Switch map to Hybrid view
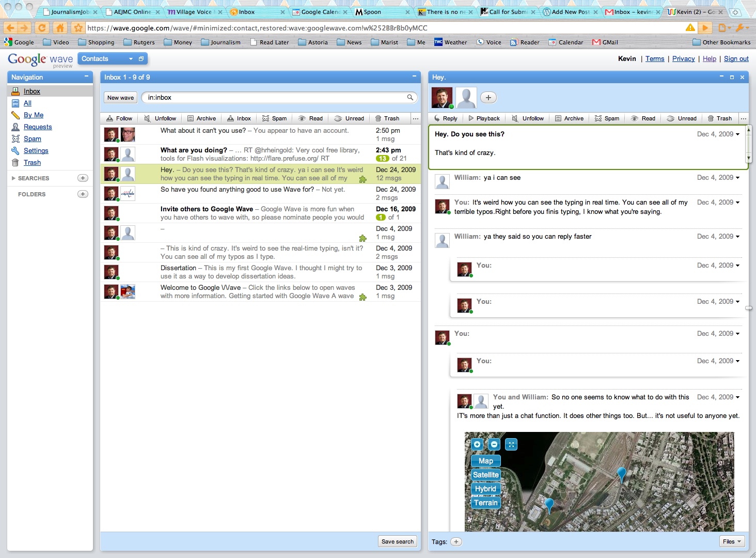This screenshot has height=558, width=756. coord(485,489)
